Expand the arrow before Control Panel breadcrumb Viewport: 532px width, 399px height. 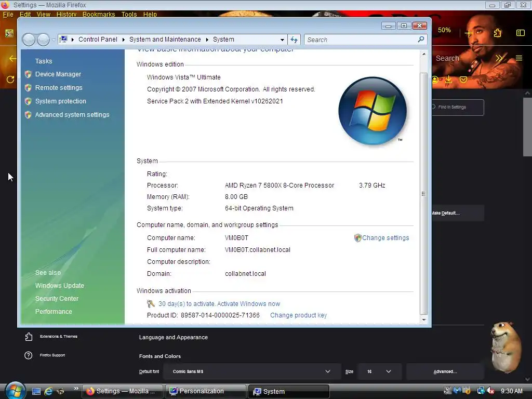point(73,39)
